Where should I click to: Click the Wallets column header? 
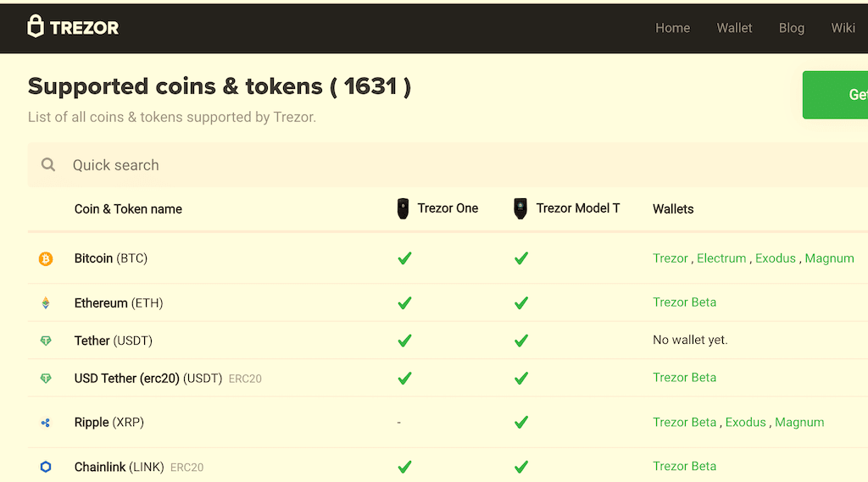pyautogui.click(x=673, y=209)
